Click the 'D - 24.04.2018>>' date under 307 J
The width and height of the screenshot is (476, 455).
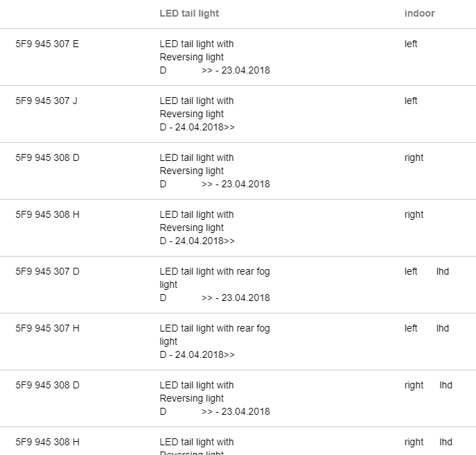(197, 127)
